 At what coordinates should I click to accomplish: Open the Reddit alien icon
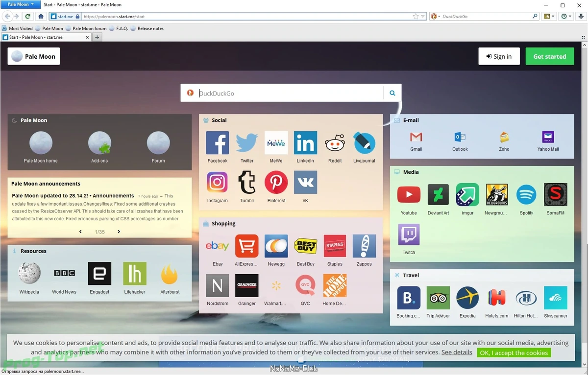(x=335, y=143)
